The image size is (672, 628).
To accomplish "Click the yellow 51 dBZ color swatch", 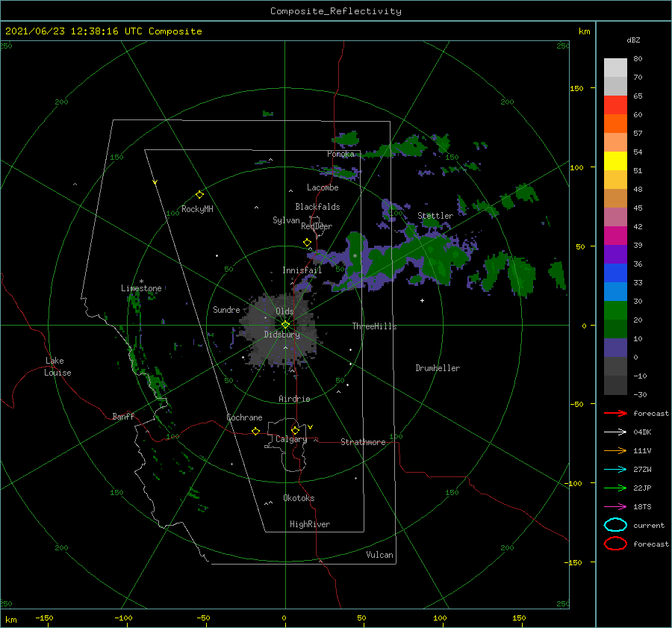I will coord(615,161).
